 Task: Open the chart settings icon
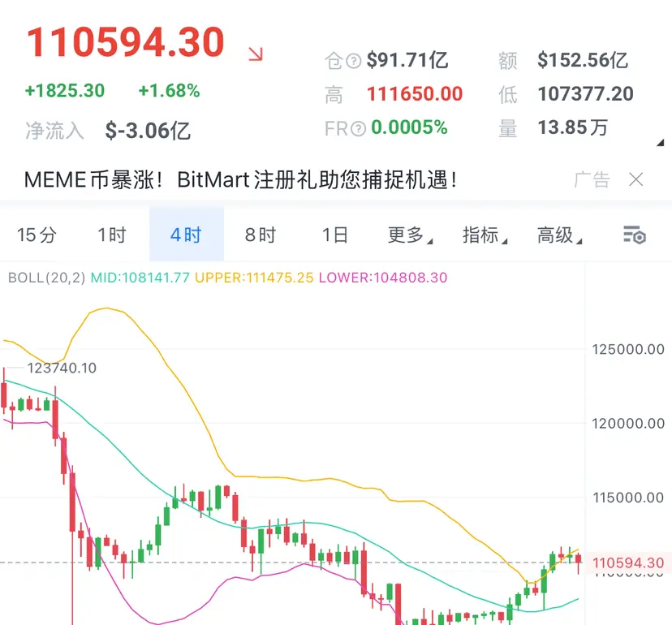click(x=635, y=235)
